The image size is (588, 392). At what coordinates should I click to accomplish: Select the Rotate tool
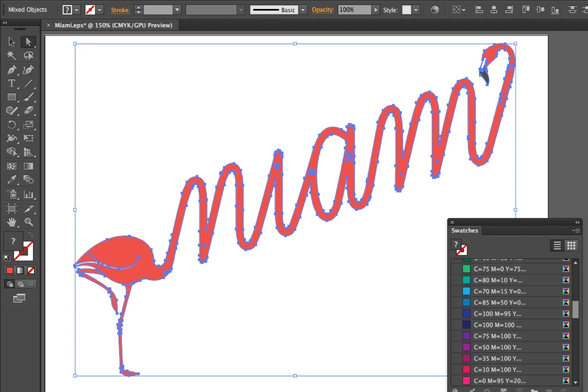[x=11, y=125]
